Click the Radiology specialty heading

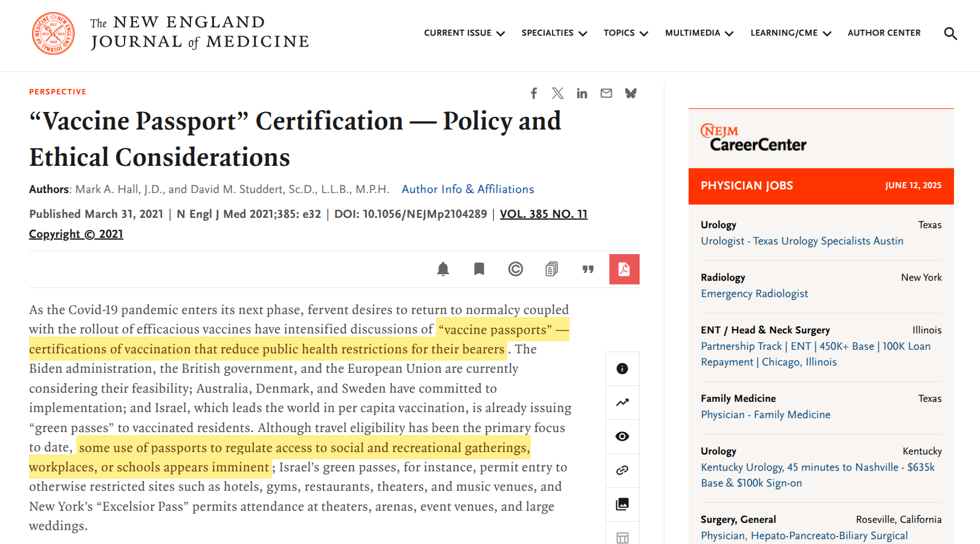click(x=722, y=277)
